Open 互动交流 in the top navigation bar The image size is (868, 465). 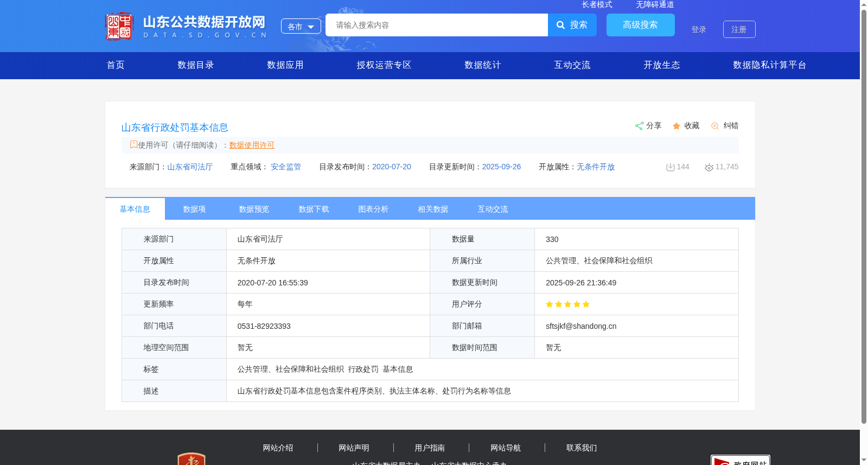click(x=572, y=65)
